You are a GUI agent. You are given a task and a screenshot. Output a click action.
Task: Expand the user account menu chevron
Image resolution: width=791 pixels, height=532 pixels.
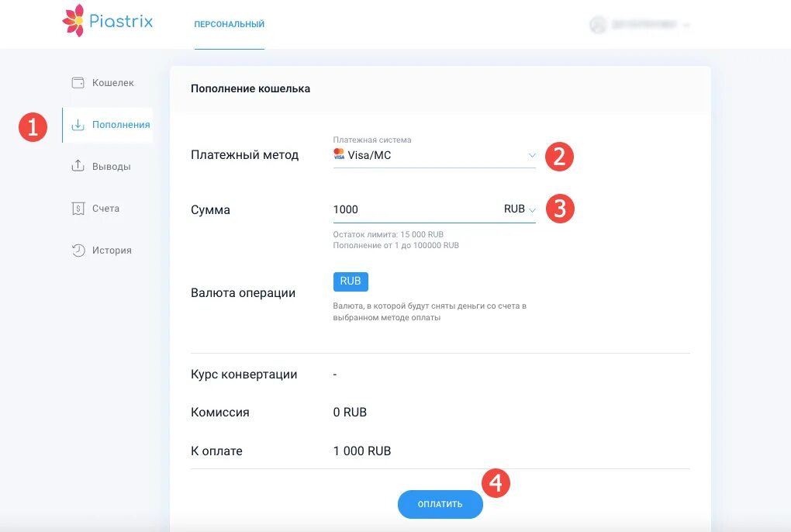(686, 25)
